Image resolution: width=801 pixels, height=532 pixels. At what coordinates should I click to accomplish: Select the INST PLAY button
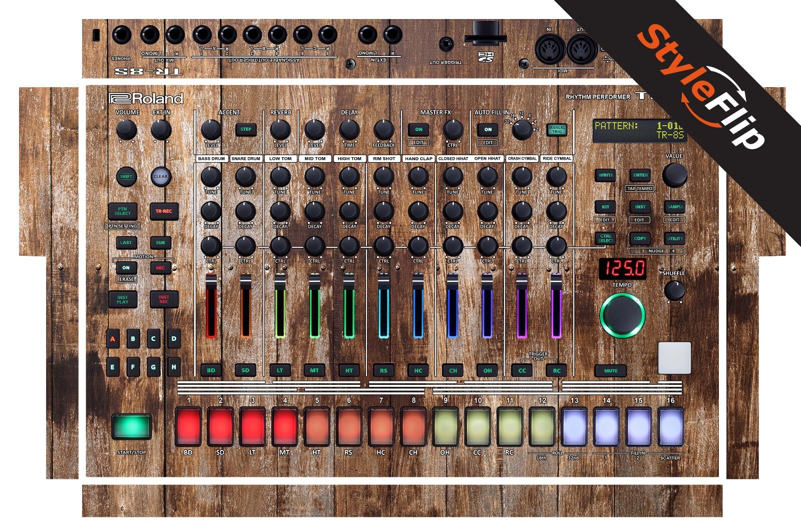click(x=123, y=299)
